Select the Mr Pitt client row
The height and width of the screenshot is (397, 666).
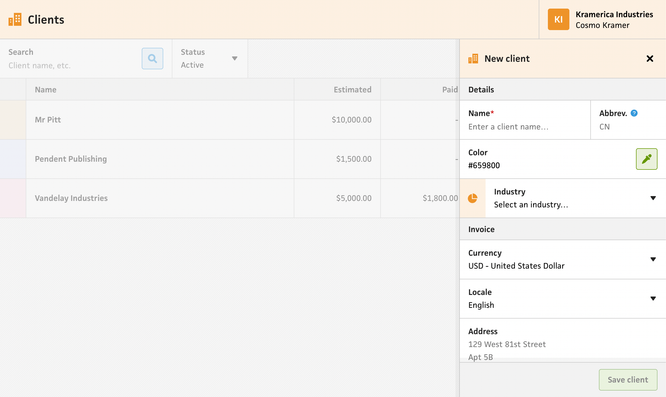coord(229,120)
